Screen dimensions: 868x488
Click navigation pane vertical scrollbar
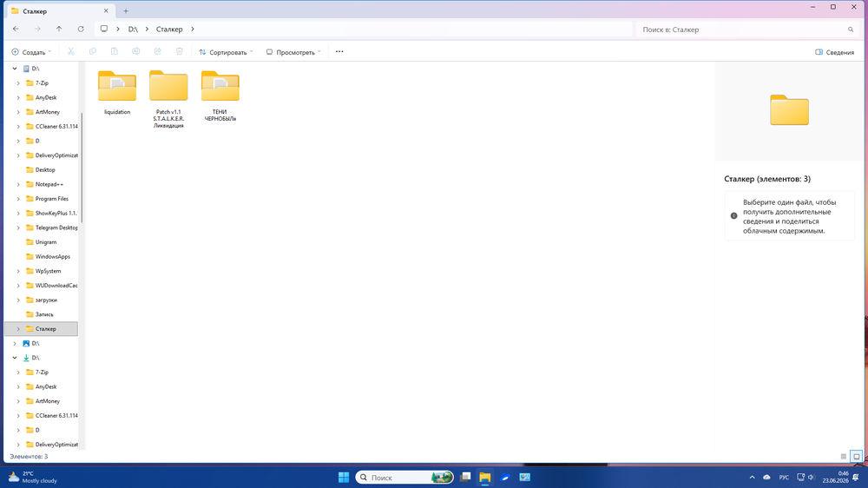pos(82,168)
